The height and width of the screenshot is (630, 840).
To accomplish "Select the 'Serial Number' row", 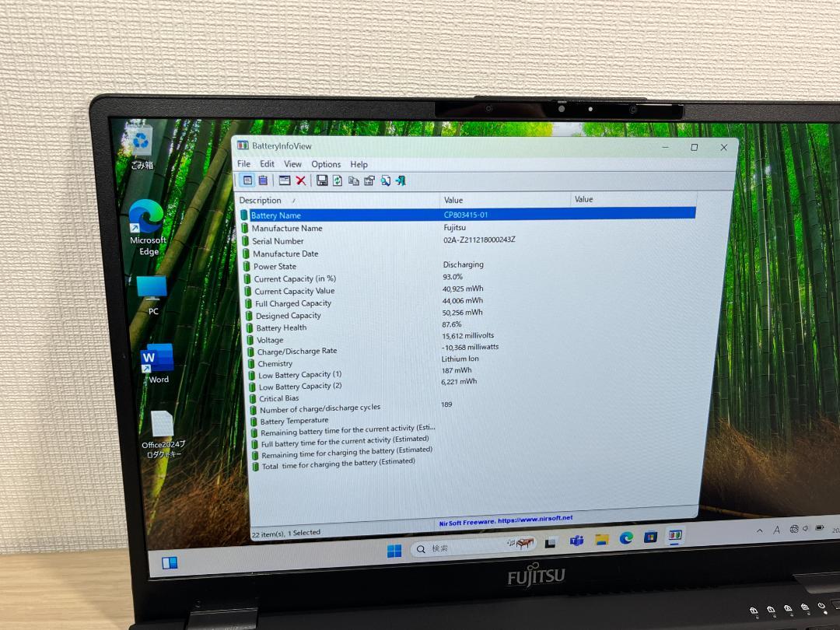I will (467, 240).
